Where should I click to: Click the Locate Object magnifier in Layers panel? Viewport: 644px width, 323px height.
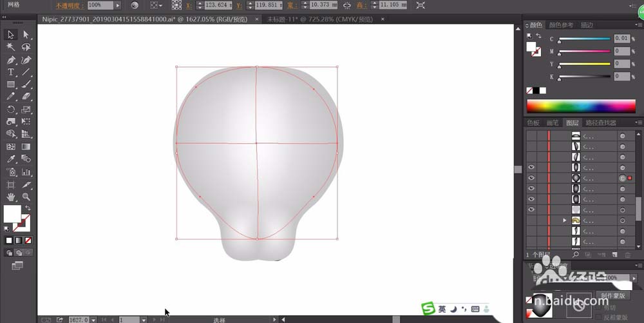coord(576,255)
